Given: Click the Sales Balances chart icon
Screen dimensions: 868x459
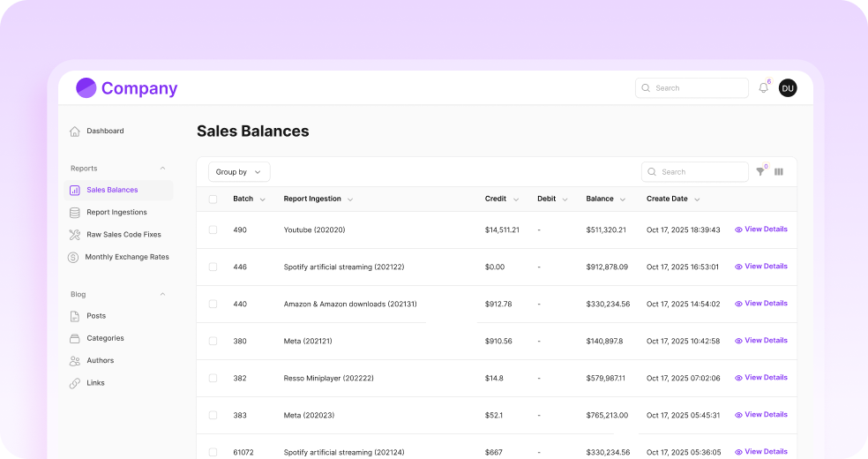Looking at the screenshot, I should [75, 190].
